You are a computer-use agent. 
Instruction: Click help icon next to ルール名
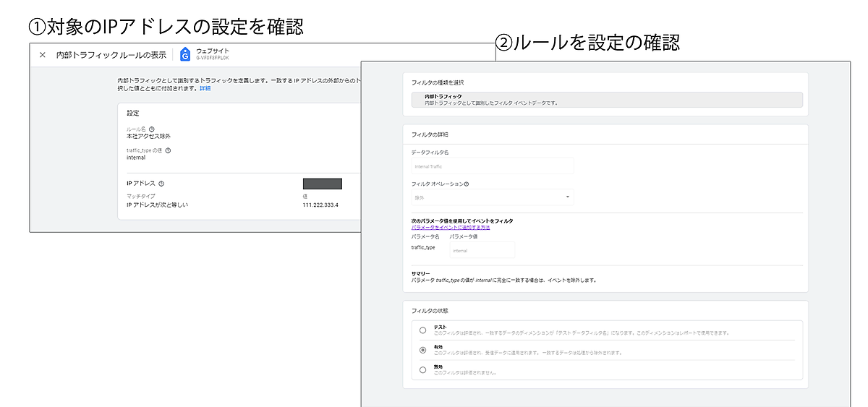coord(151,129)
